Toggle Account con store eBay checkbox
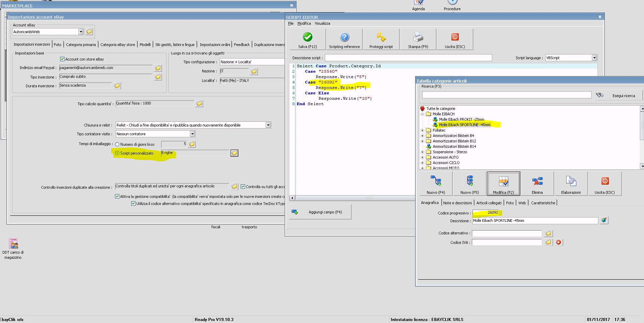This screenshot has height=323, width=644. 62,59
